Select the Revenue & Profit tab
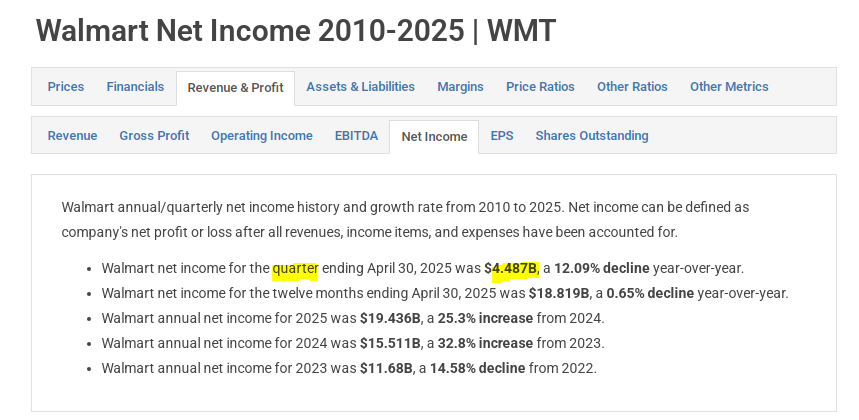The height and width of the screenshot is (420, 859). click(236, 88)
